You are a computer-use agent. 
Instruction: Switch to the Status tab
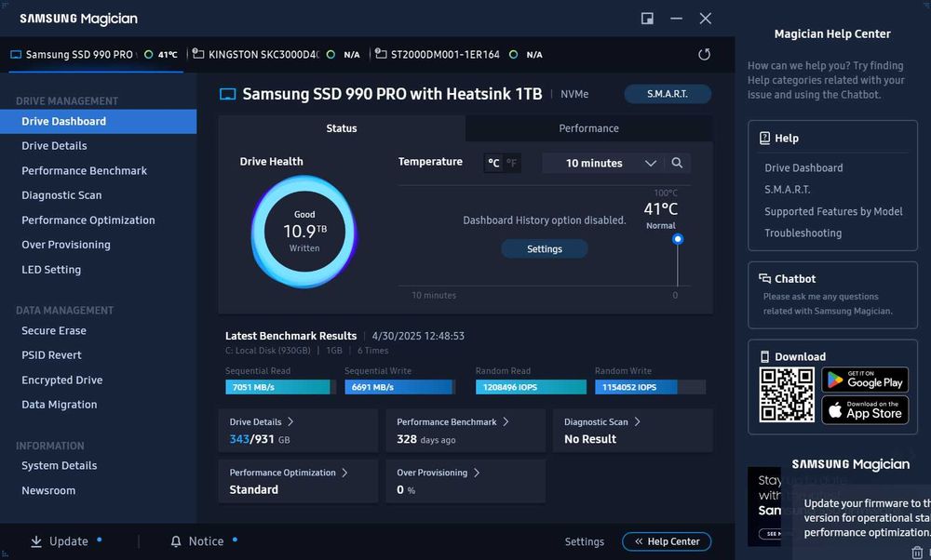(x=342, y=128)
